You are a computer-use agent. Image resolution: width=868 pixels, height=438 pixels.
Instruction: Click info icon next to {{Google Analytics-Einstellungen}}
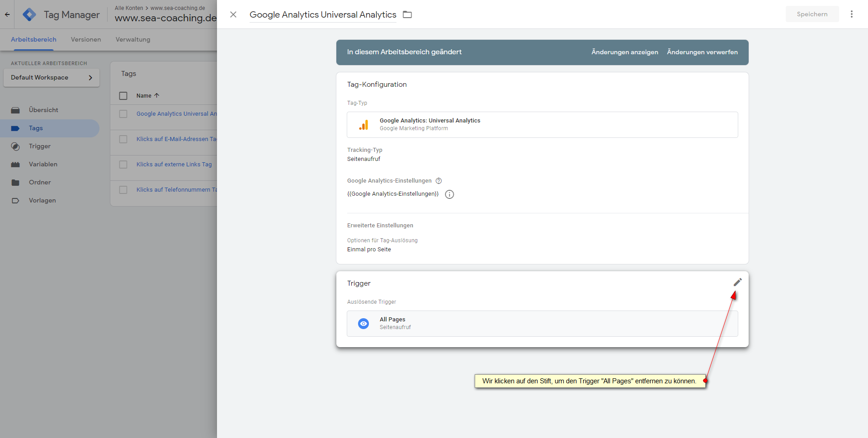449,194
